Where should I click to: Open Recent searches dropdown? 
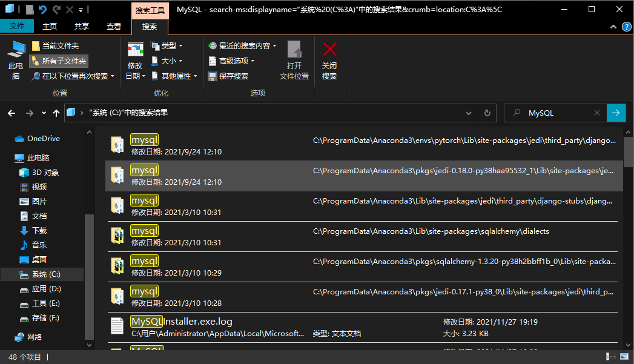tap(242, 45)
